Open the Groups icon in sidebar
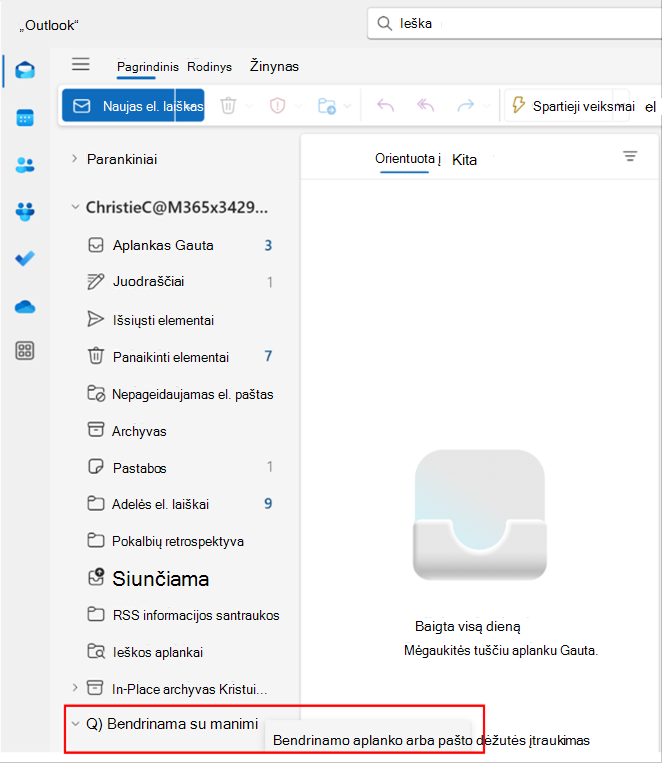Image resolution: width=662 pixels, height=763 pixels. [25, 211]
